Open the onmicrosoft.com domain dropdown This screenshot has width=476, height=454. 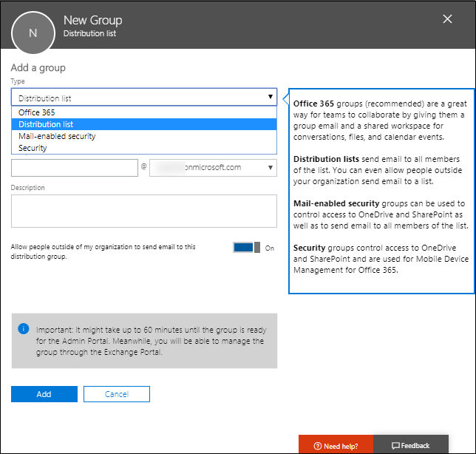213,168
